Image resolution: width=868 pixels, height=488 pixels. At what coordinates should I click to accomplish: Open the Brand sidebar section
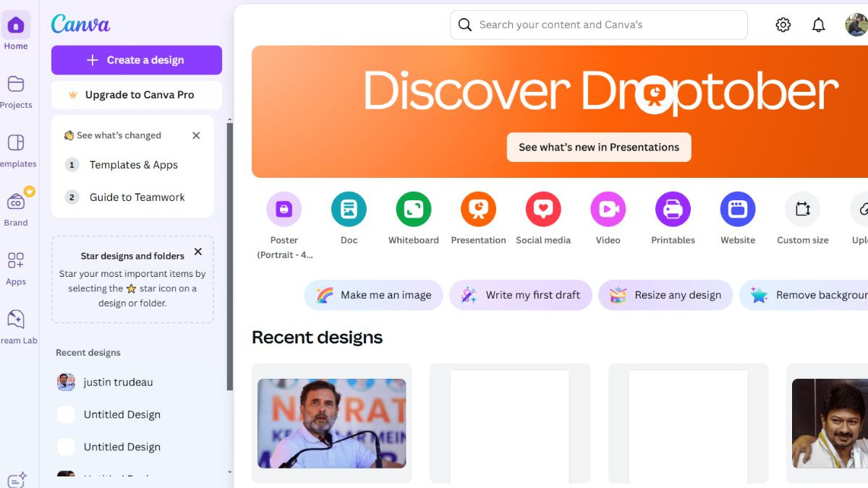(x=16, y=209)
